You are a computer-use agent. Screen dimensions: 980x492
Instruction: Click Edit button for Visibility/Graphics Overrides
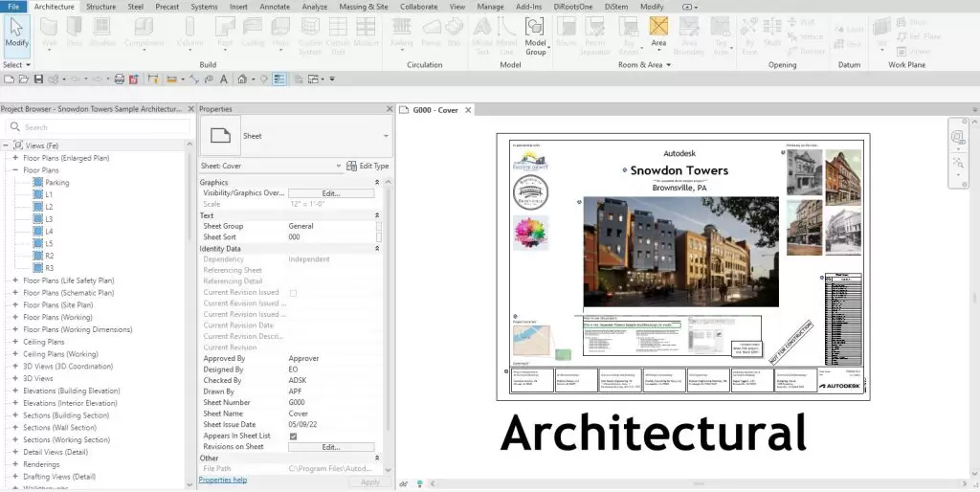point(331,193)
